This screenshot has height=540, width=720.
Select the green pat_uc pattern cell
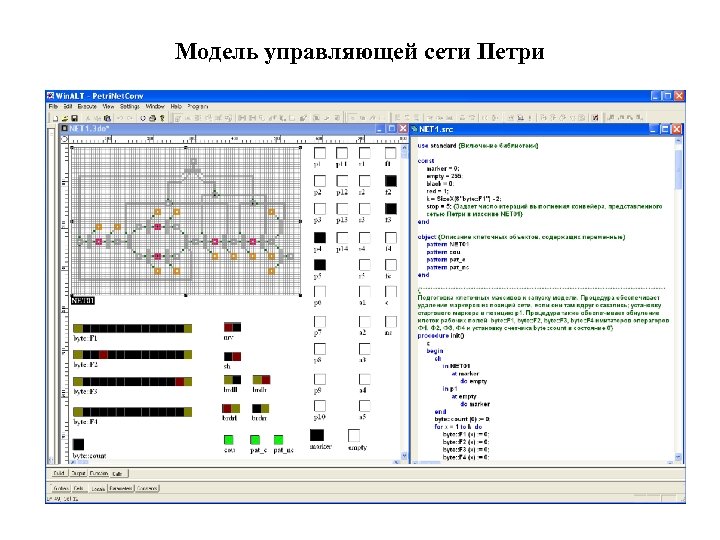pos(278,440)
